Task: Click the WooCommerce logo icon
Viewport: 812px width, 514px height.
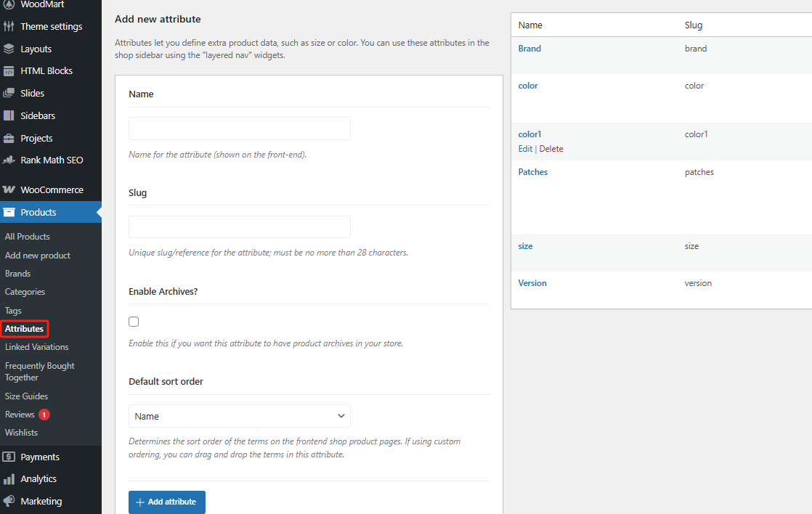Action: coord(9,190)
